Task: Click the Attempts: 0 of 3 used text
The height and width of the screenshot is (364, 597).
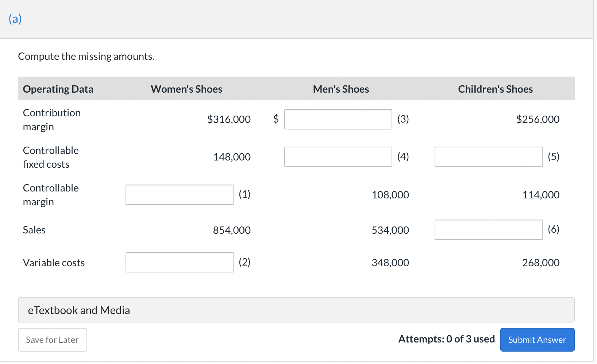Action: pyautogui.click(x=446, y=339)
